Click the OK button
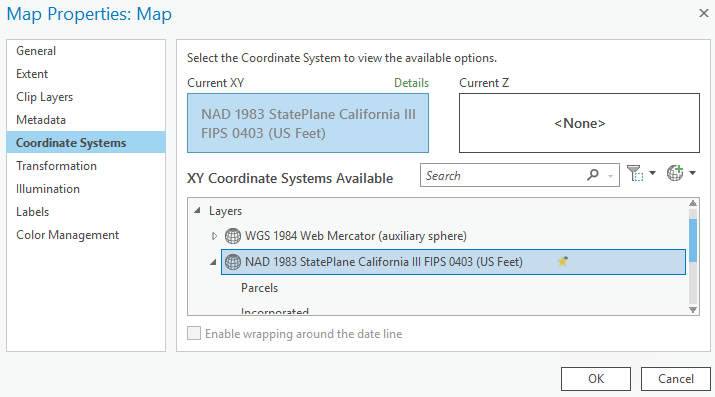Viewport: 715px width, 397px height. [596, 379]
